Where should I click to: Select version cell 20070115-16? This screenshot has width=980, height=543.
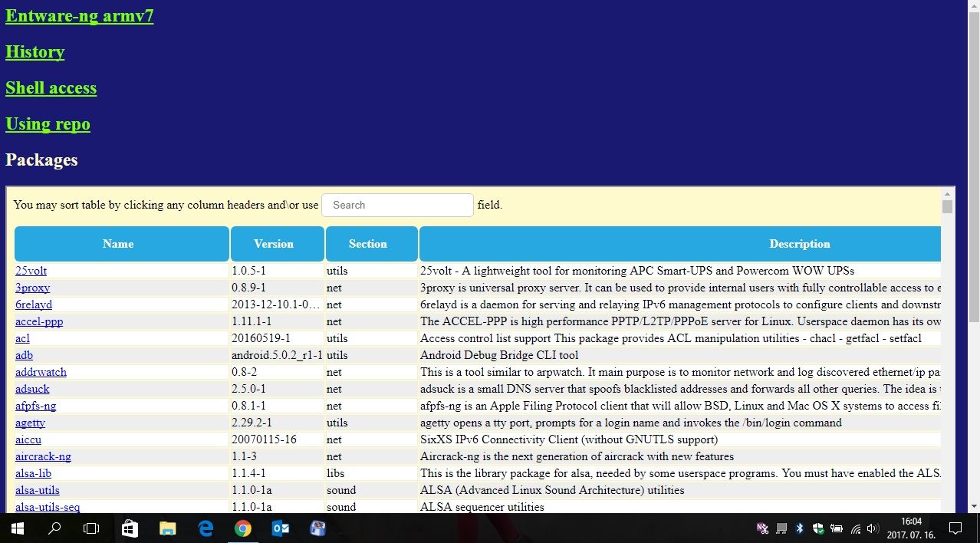pos(264,439)
